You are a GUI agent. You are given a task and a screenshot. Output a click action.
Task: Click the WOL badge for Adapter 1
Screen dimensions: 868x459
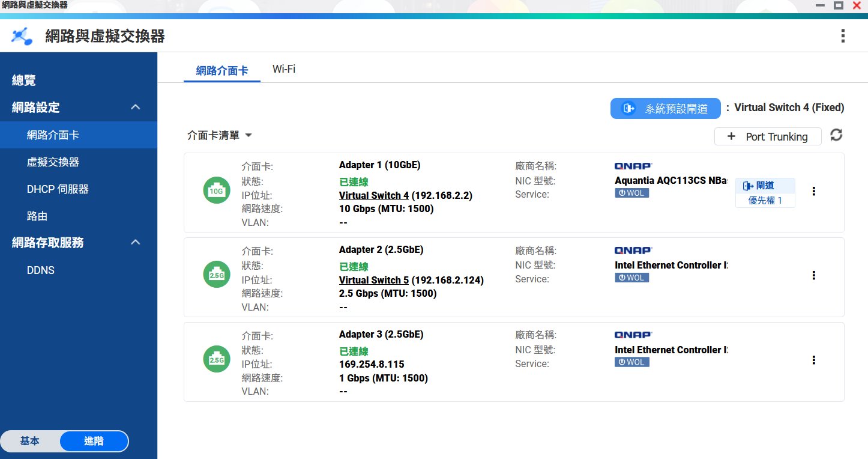tap(631, 193)
